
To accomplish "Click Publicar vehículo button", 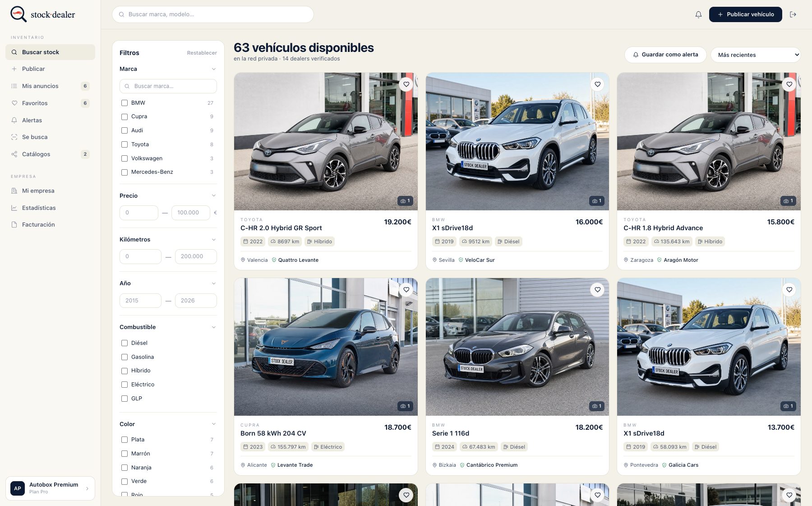I will point(745,14).
